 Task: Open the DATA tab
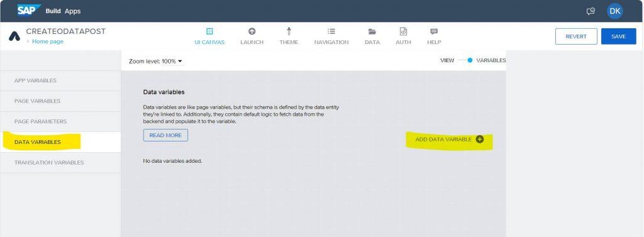[372, 36]
